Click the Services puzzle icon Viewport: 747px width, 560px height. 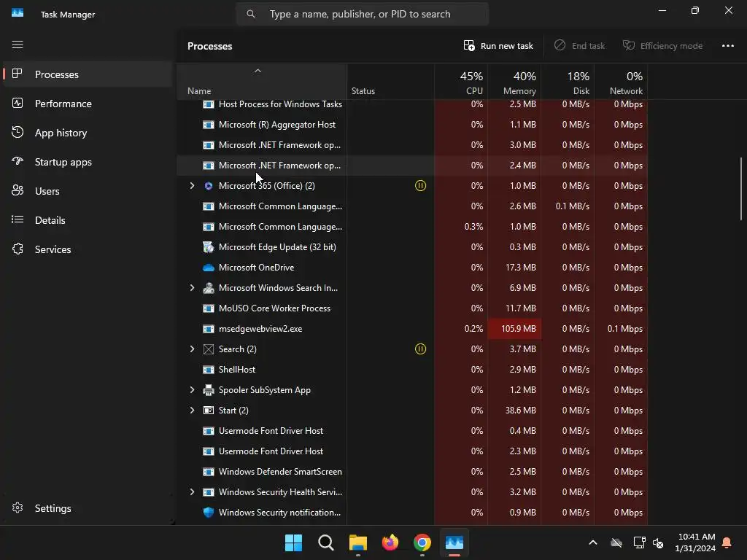[x=18, y=249]
